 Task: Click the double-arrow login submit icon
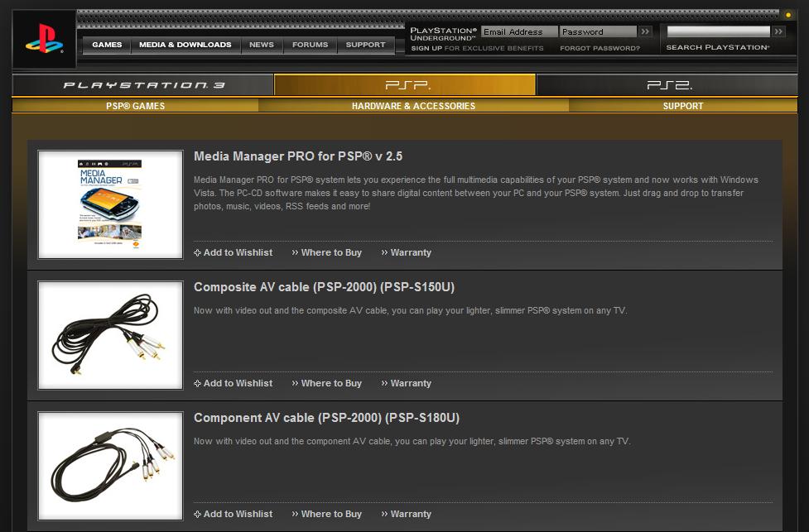(645, 31)
